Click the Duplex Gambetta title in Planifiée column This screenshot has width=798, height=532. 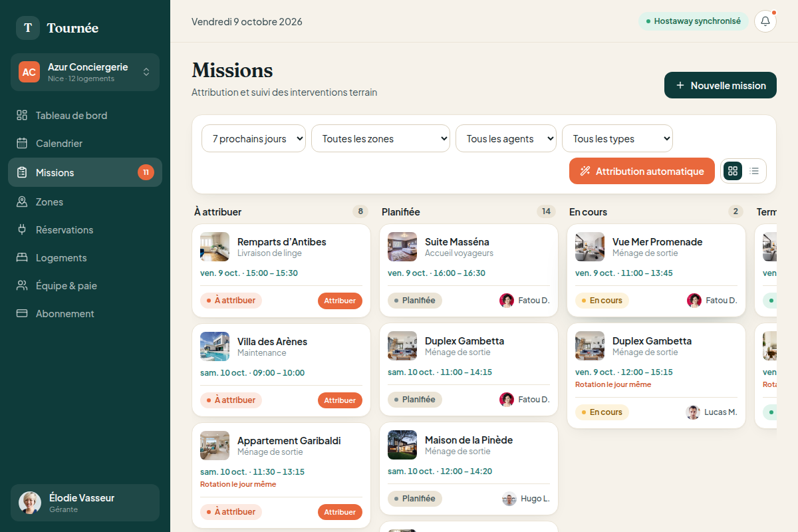(464, 341)
